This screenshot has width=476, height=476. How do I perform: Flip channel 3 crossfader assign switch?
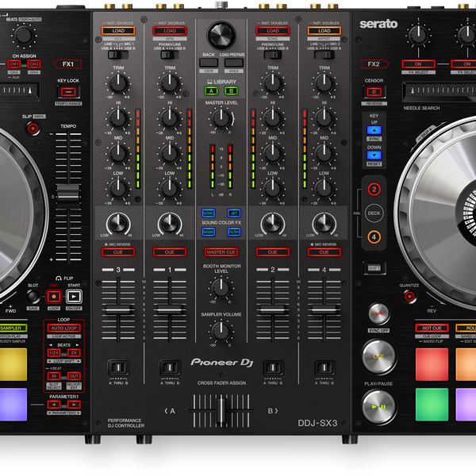coord(118,367)
